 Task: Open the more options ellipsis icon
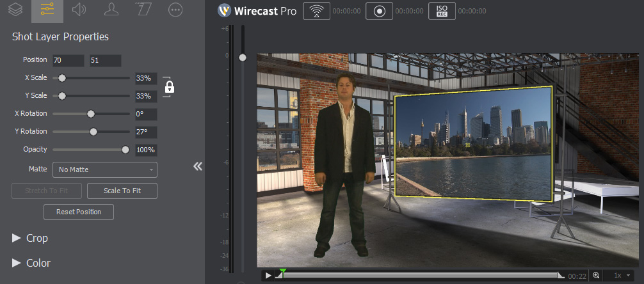click(175, 9)
